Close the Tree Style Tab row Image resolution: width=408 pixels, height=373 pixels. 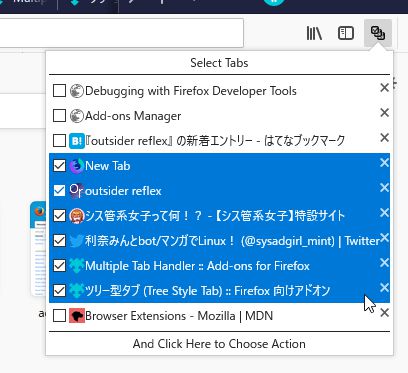[x=384, y=288]
